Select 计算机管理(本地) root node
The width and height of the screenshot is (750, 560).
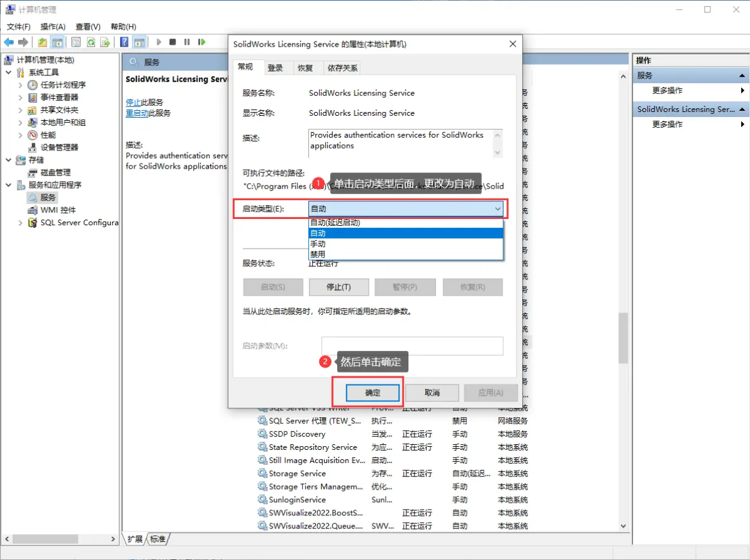pyautogui.click(x=45, y=60)
